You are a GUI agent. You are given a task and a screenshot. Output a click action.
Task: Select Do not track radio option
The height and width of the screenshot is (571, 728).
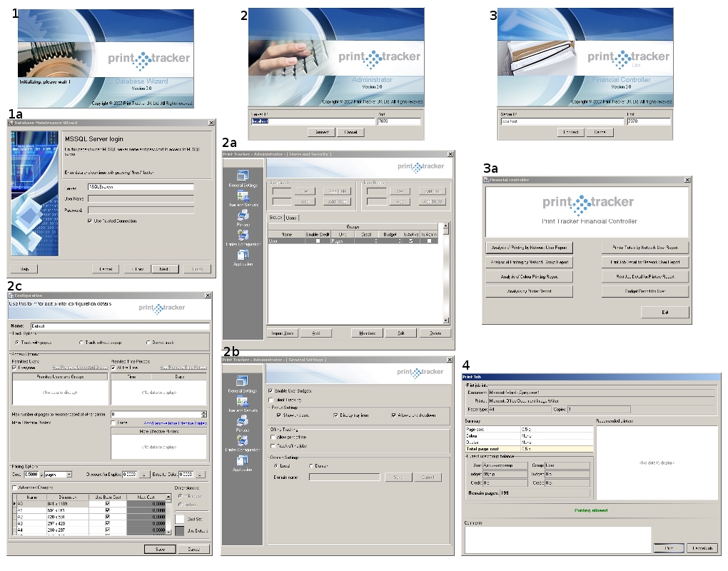pyautogui.click(x=148, y=343)
